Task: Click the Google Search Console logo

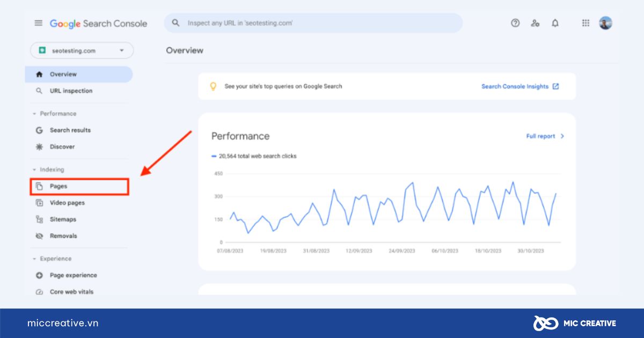Action: pyautogui.click(x=98, y=24)
